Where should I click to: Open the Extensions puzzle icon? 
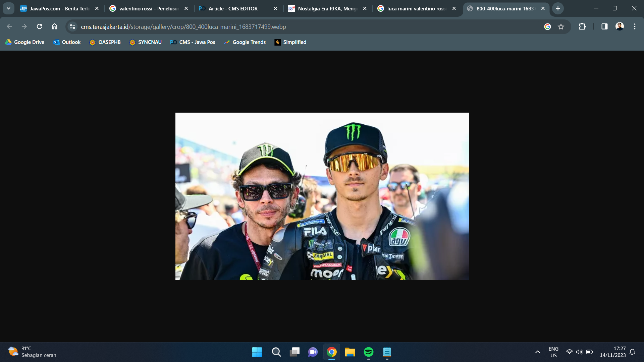[582, 26]
